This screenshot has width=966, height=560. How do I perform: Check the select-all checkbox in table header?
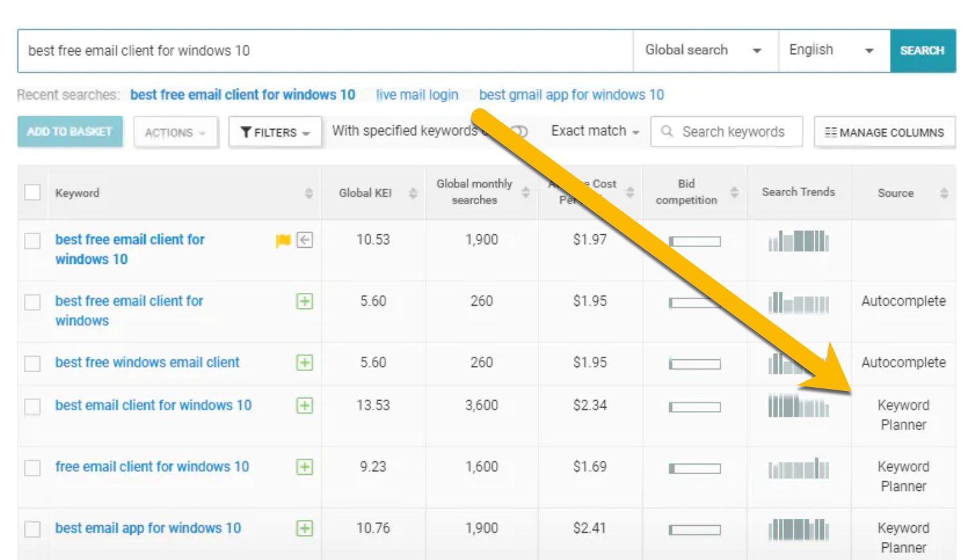click(x=32, y=192)
